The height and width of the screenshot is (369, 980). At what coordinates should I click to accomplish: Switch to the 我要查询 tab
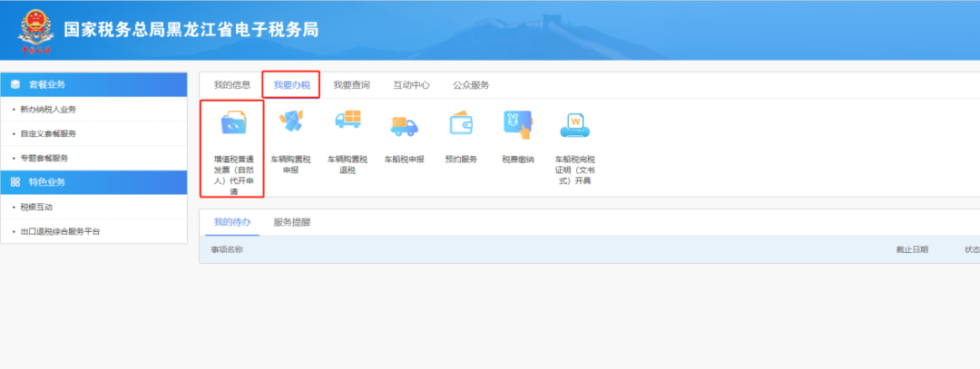[x=351, y=85]
